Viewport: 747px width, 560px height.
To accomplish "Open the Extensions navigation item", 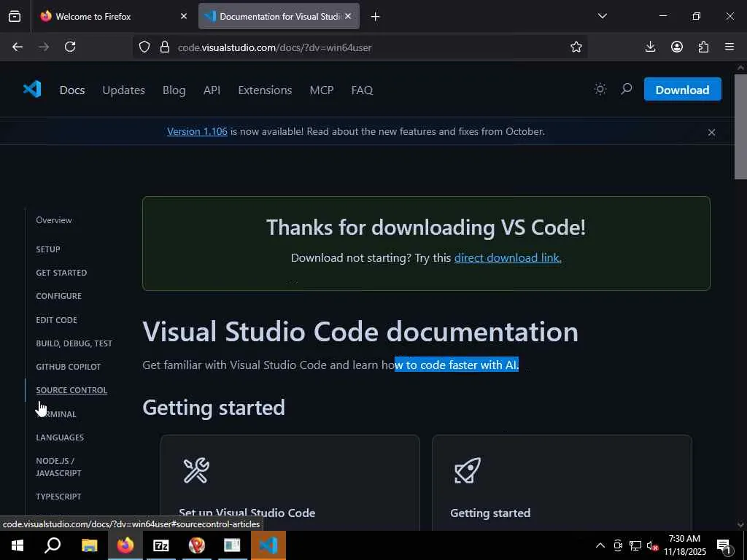I will point(265,90).
